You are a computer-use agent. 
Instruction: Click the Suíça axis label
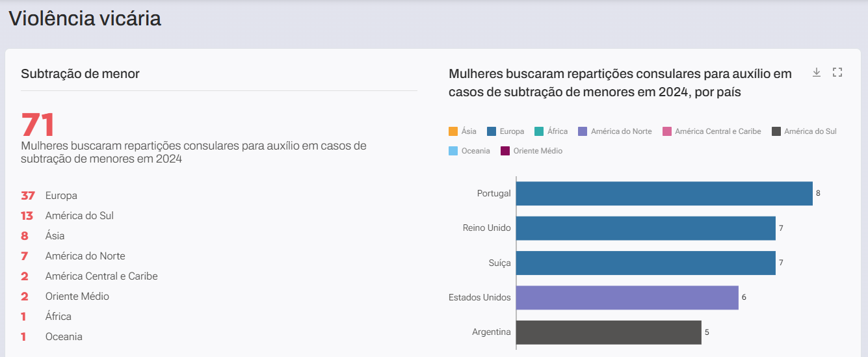click(x=499, y=263)
